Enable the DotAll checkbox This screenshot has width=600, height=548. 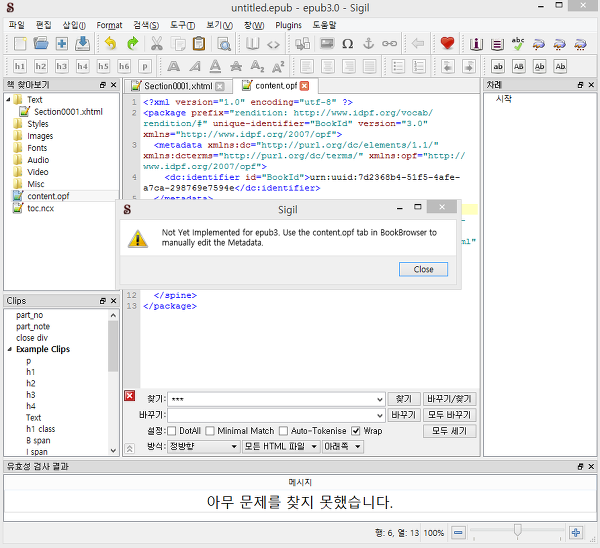point(172,431)
